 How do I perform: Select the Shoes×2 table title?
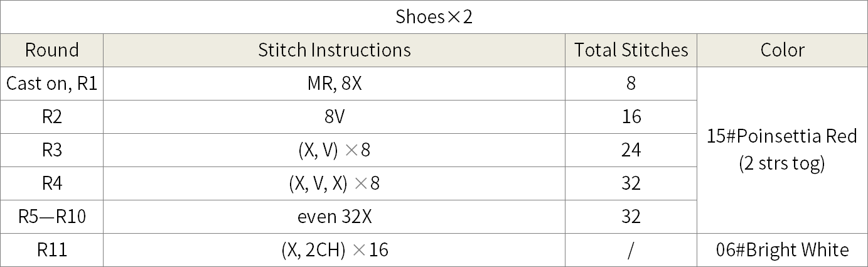click(x=434, y=17)
